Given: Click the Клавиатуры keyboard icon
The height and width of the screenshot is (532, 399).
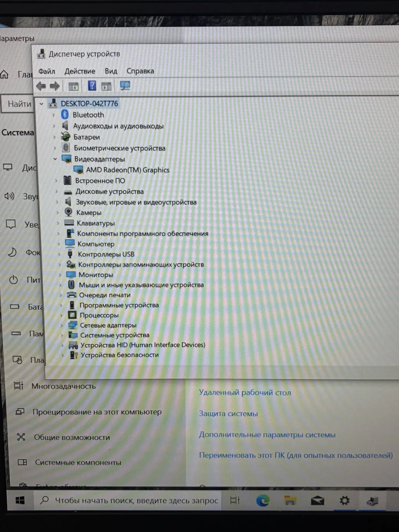Looking at the screenshot, I should (x=69, y=223).
